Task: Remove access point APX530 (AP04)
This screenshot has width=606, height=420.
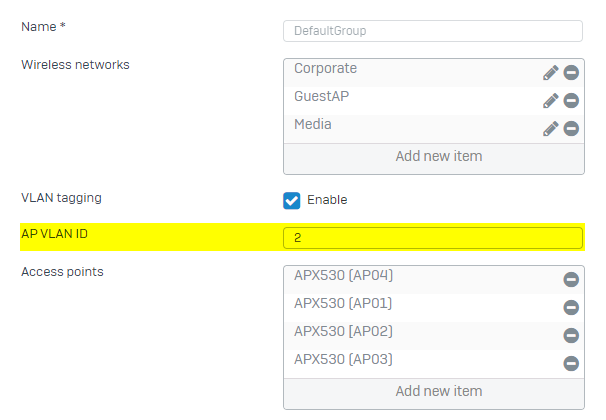Action: click(572, 280)
